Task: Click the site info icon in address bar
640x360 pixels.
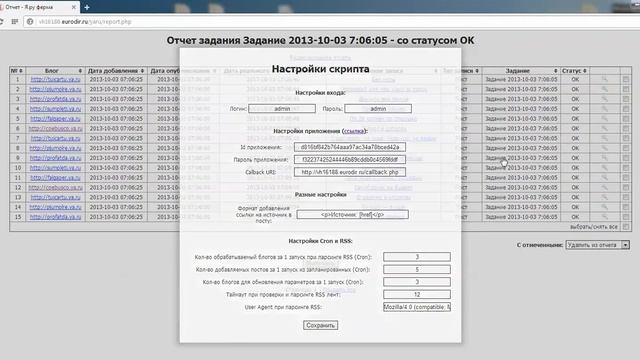Action: pos(30,22)
